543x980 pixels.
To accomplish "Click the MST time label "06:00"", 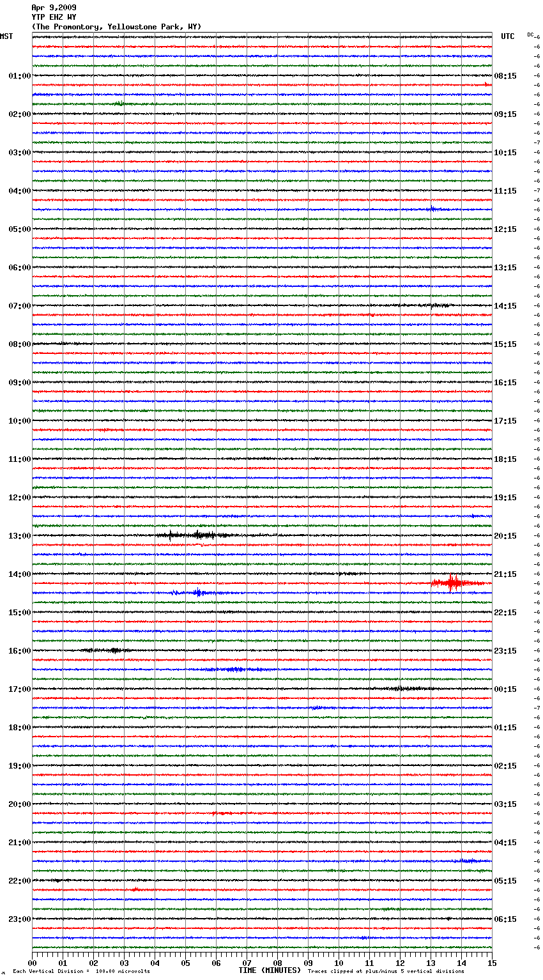I will (x=20, y=268).
